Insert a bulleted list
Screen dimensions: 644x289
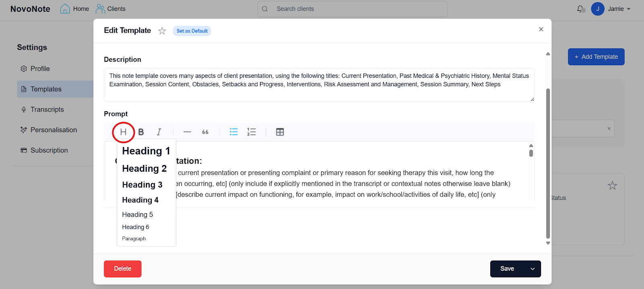tap(233, 132)
